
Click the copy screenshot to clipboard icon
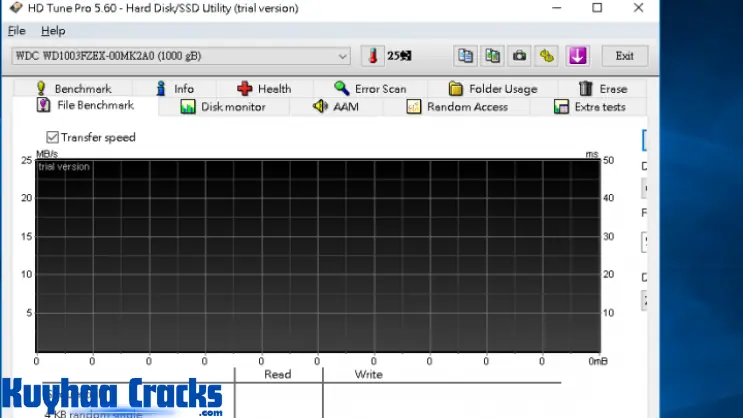point(492,56)
